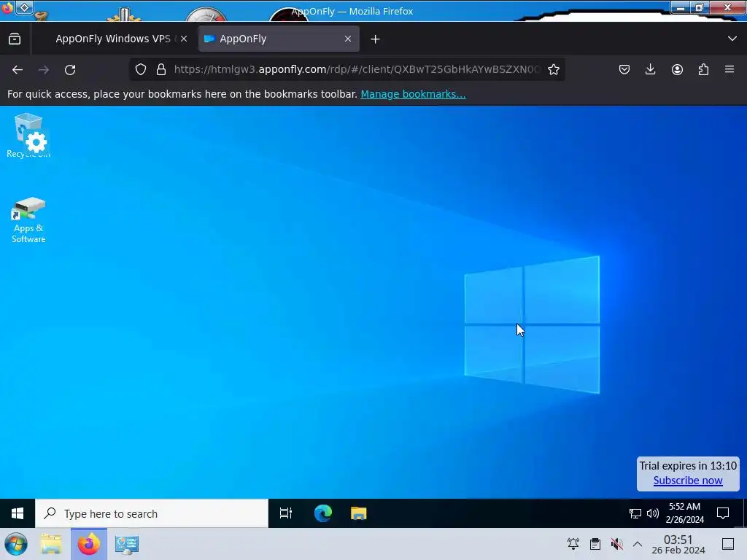Open the remote volume speaker icon
This screenshot has height=560, width=747.
coord(653,513)
